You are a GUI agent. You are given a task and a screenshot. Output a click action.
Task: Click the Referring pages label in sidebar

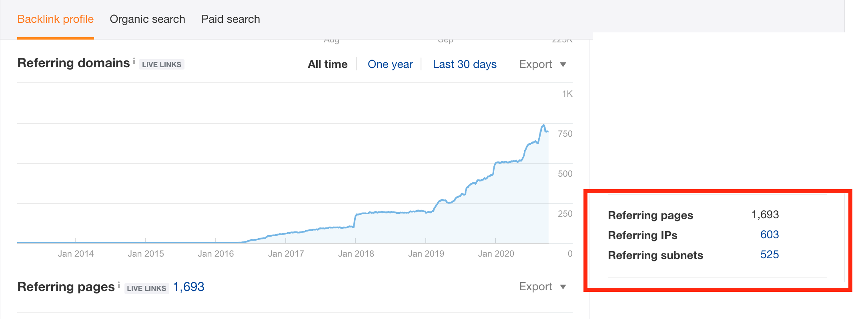pos(650,215)
